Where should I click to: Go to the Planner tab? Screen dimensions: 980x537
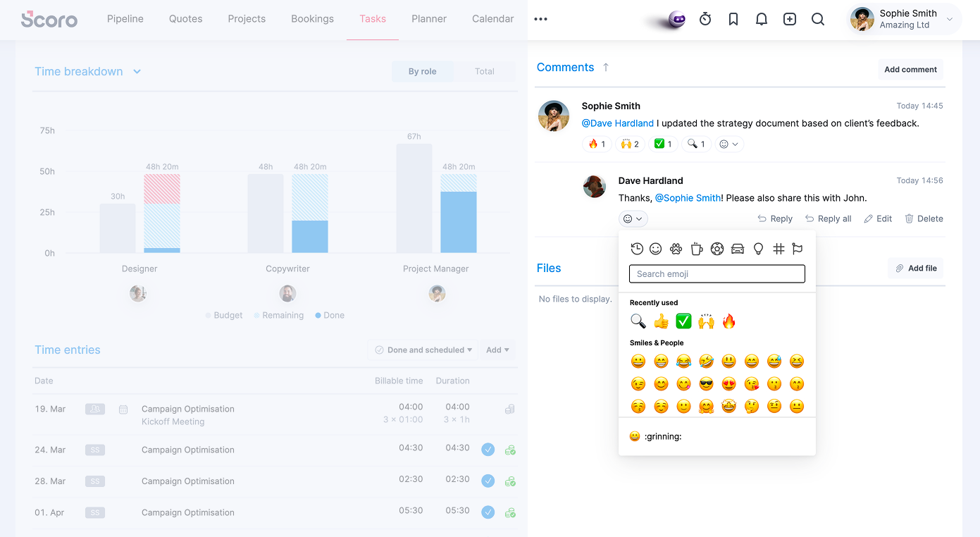pos(429,19)
